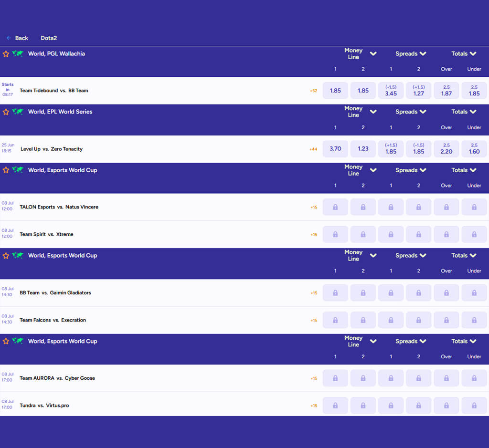Open the Team Tidebound vs. BB Team match
489x448 pixels.
54,91
